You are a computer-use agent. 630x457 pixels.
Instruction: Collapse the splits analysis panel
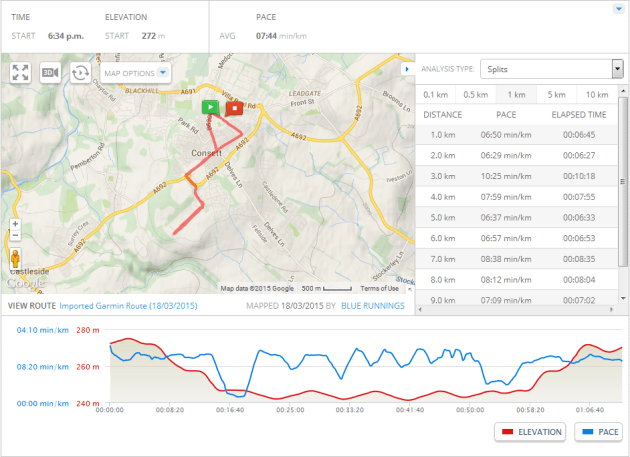click(x=405, y=69)
